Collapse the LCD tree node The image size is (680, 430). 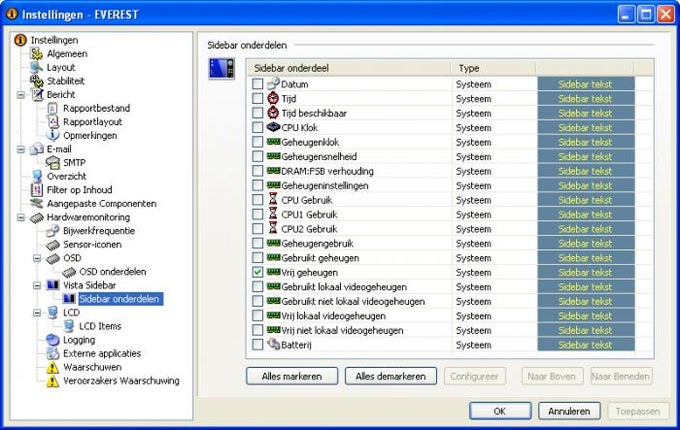[x=37, y=313]
